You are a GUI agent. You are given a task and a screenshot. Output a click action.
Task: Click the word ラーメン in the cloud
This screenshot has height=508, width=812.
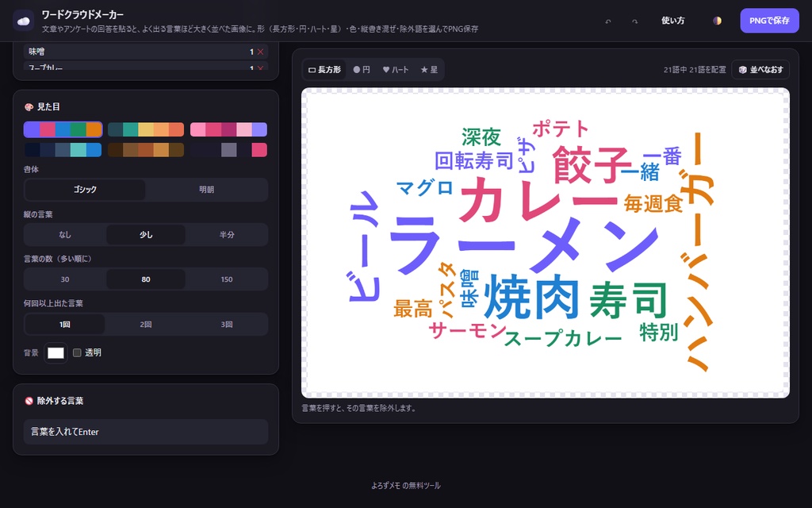523,244
